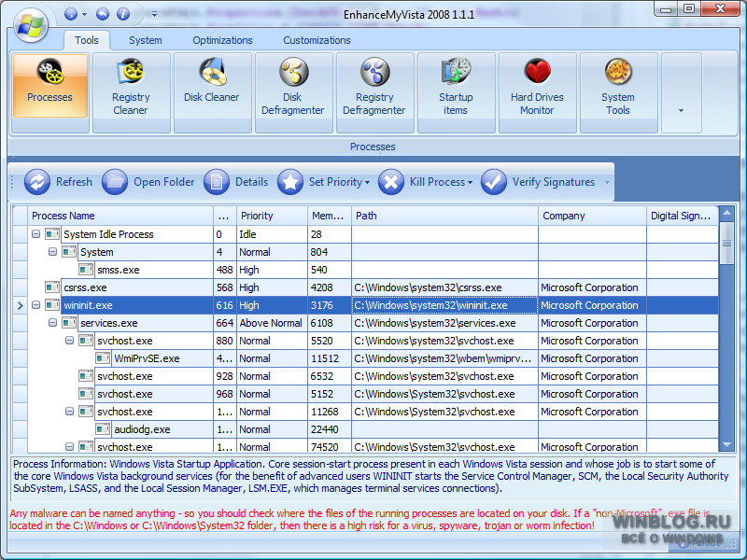Sort by the Process Name column header
Viewport: 747px width, 560px height.
click(x=120, y=216)
